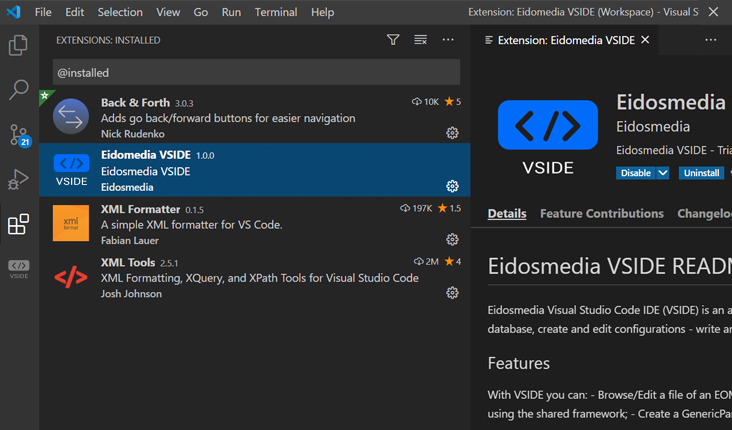The image size is (732, 430).
Task: Select Eidomedia VSIDE extension row
Action: pos(254,170)
